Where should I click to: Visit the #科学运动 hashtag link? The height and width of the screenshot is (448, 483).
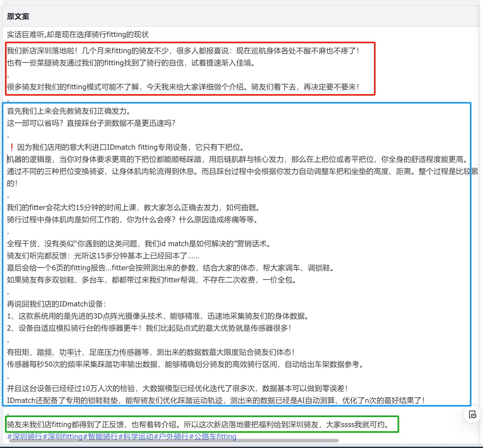[x=136, y=436]
